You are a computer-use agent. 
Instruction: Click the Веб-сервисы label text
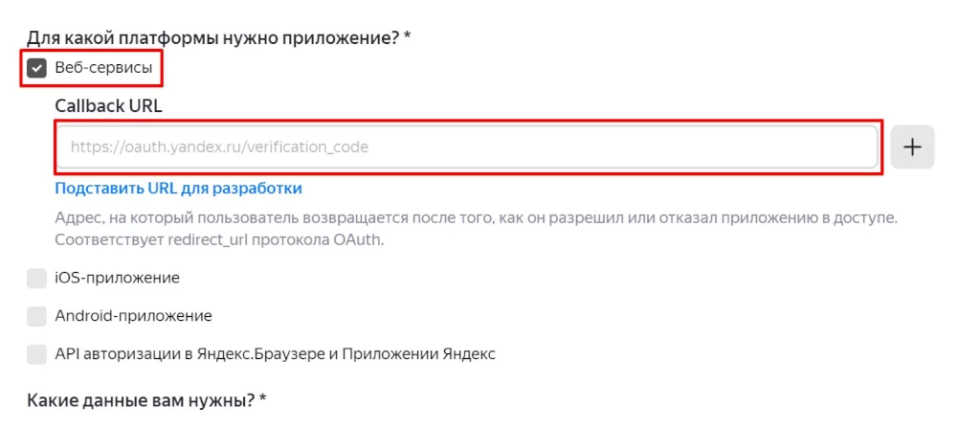pyautogui.click(x=103, y=68)
